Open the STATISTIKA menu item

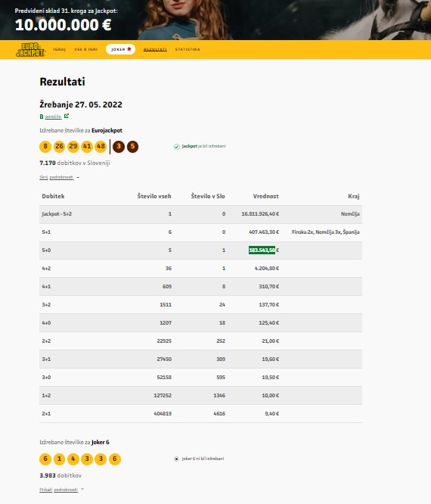click(188, 49)
